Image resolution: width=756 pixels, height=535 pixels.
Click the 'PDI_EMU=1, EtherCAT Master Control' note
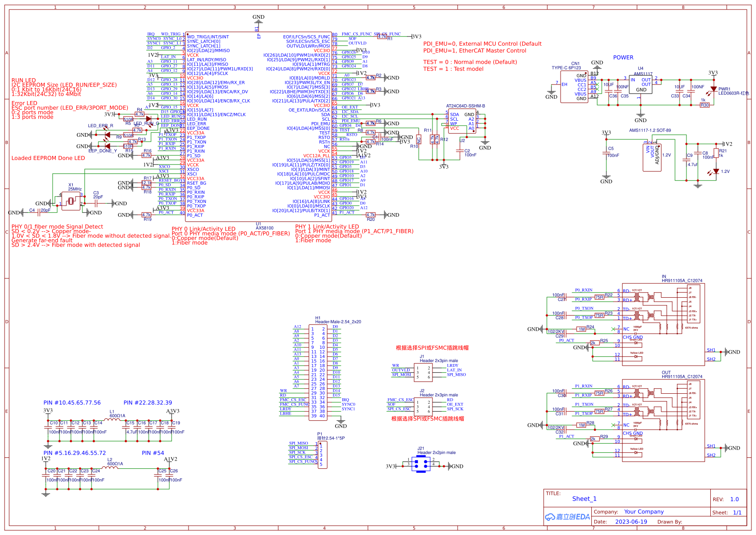(475, 51)
